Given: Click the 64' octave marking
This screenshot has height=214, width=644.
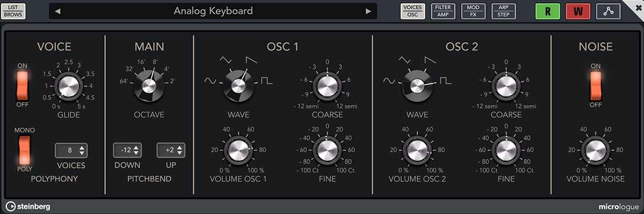Looking at the screenshot, I should (124, 81).
